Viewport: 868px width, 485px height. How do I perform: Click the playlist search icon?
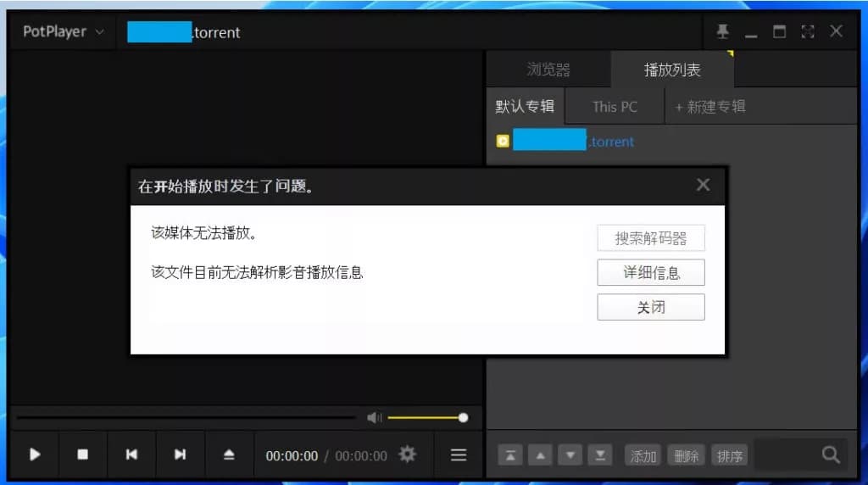831,455
